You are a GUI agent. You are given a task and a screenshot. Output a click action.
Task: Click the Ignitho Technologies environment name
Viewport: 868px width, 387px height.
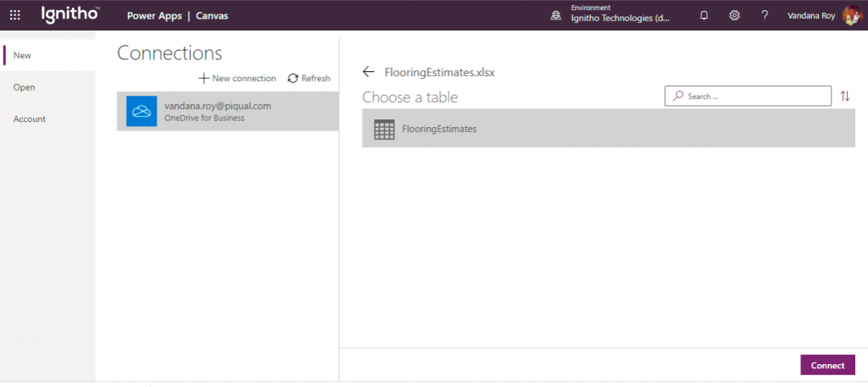coord(620,19)
